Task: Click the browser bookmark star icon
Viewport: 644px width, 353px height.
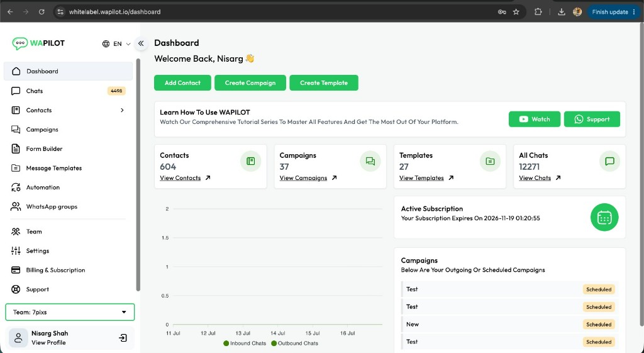Action: (516, 12)
